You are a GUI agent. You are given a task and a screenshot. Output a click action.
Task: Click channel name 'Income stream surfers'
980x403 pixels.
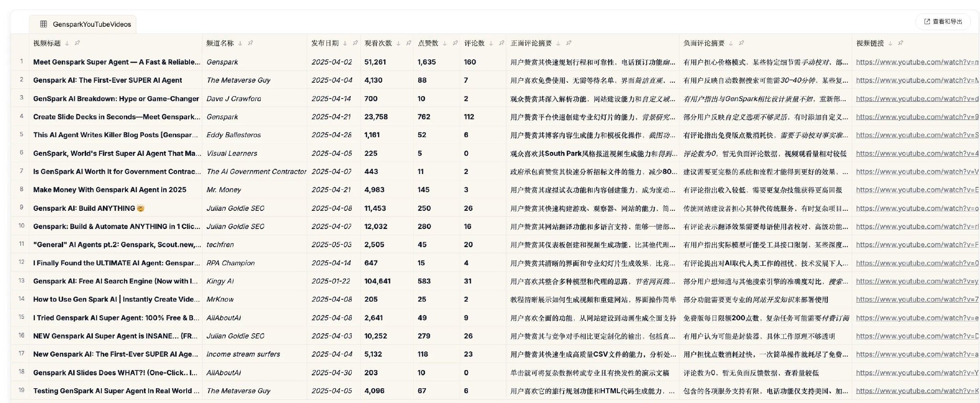tap(244, 354)
